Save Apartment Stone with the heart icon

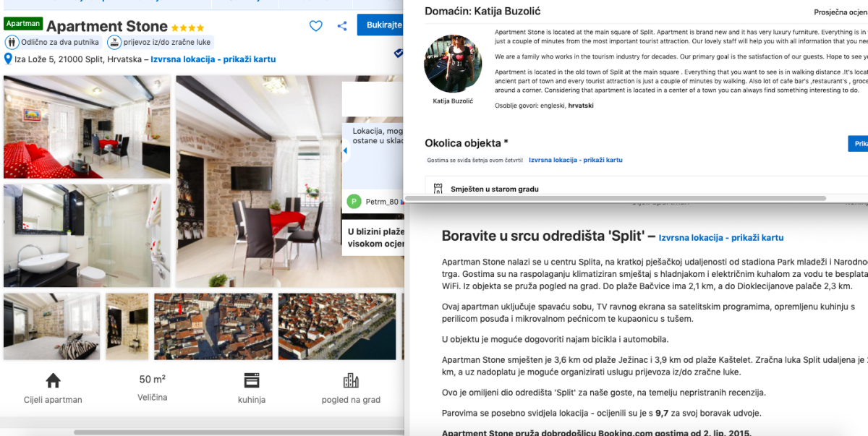point(315,26)
